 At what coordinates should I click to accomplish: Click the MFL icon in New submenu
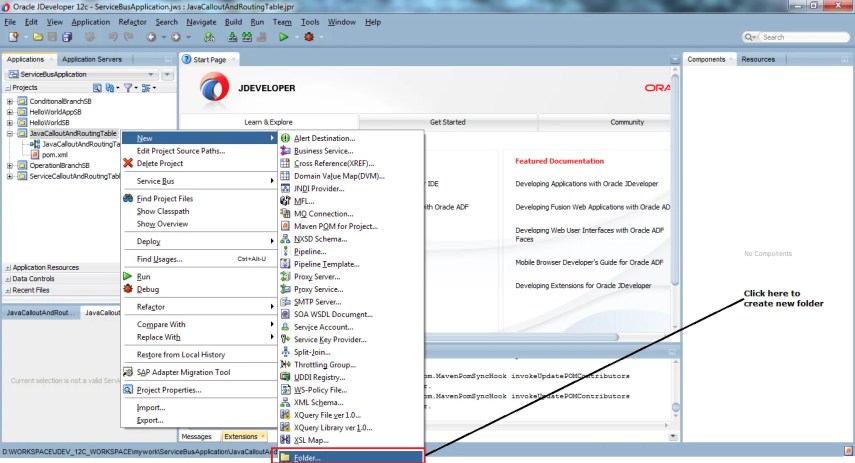(285, 201)
